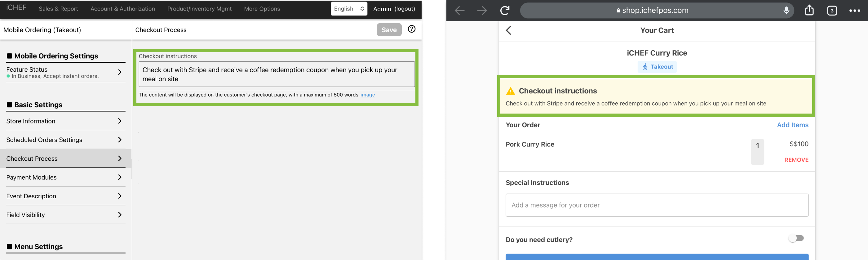Remove Pork Curry Rice from cart
Screen dimensions: 868x260
796,160
